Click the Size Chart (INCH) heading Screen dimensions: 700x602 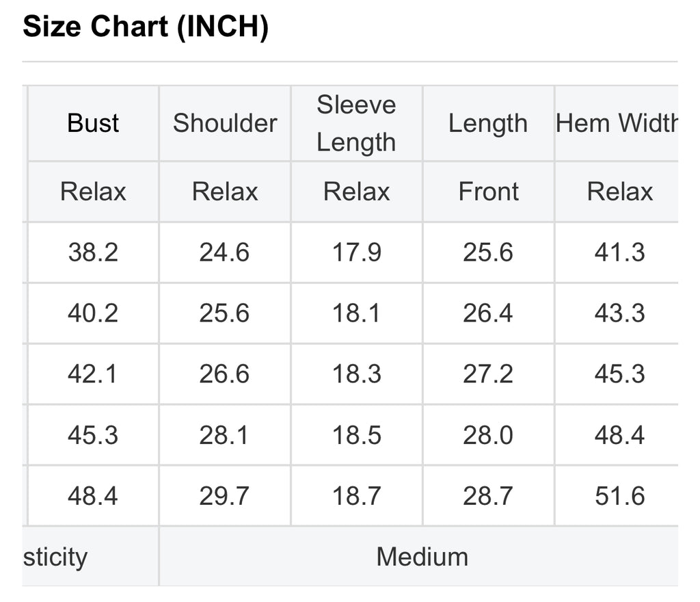146,27
